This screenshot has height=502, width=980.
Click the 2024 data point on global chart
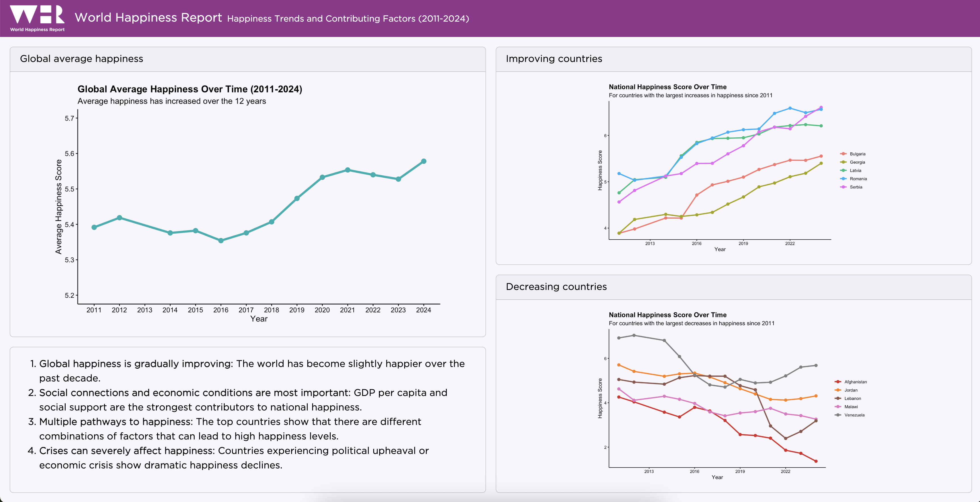[x=424, y=161]
